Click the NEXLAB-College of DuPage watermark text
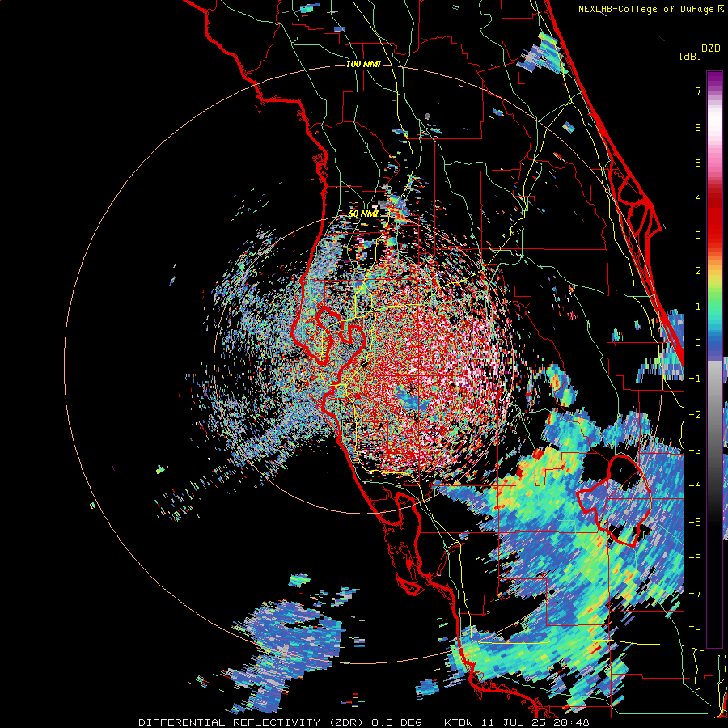 pyautogui.click(x=650, y=9)
